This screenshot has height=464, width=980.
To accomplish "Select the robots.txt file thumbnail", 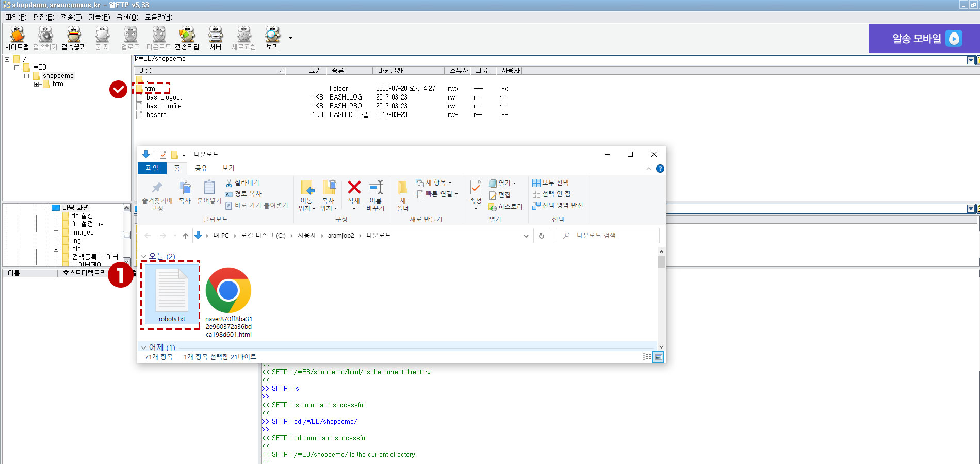I will (x=172, y=295).
